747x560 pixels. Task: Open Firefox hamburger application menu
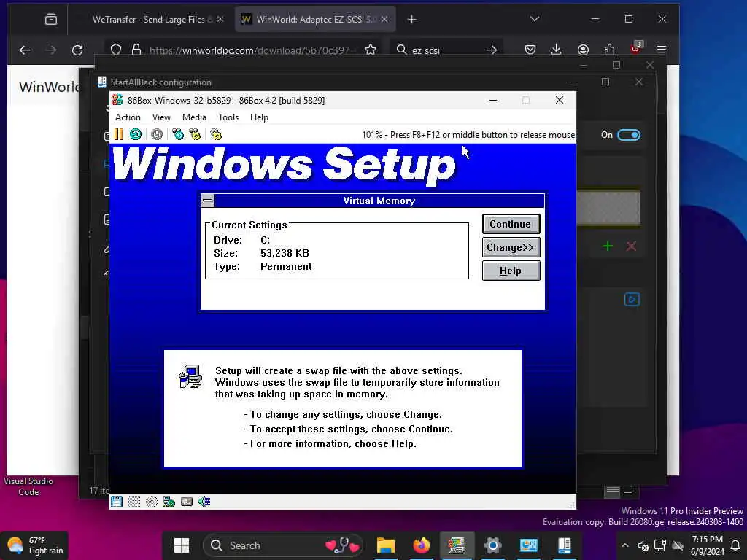pyautogui.click(x=662, y=50)
